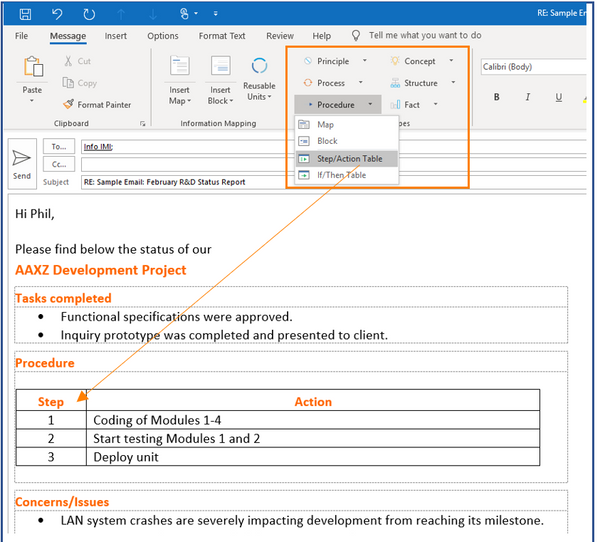Viewport: 600px width, 542px height.
Task: Send the email
Action: click(x=22, y=164)
